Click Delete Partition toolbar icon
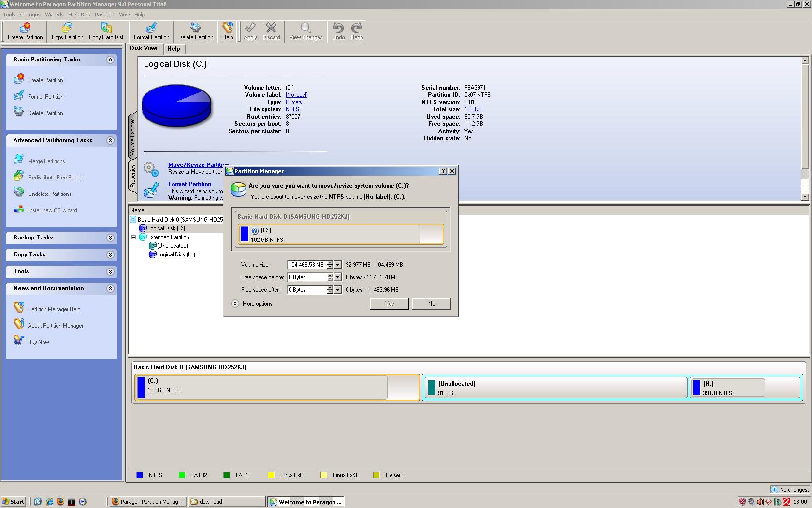The height and width of the screenshot is (508, 812). [x=196, y=31]
